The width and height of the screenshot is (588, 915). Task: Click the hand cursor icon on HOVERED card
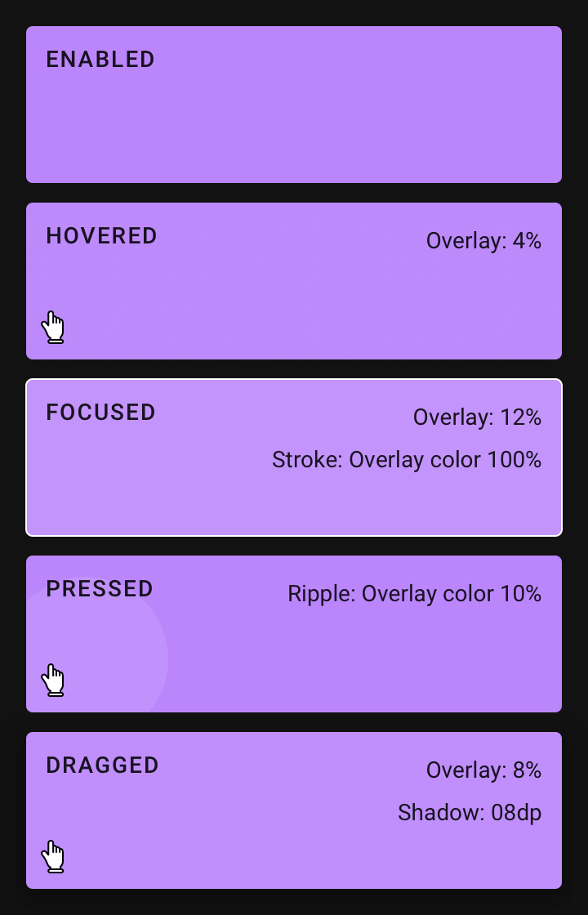[x=54, y=326]
